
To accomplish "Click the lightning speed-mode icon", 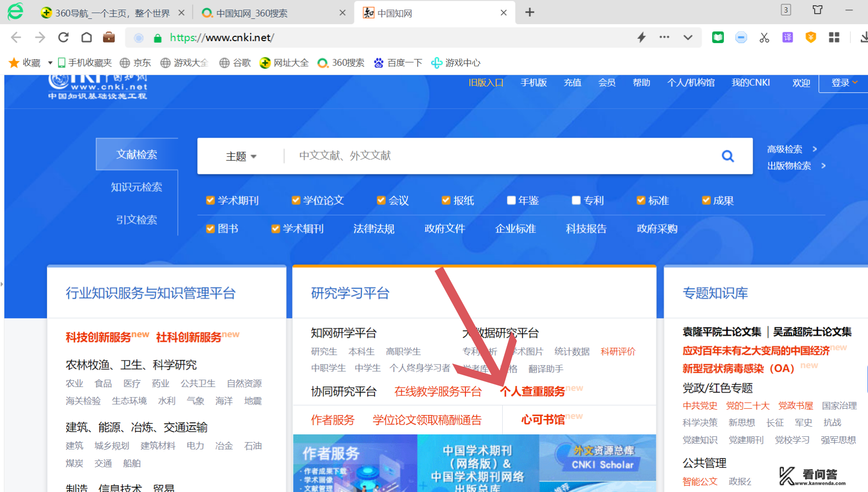I will pos(642,37).
